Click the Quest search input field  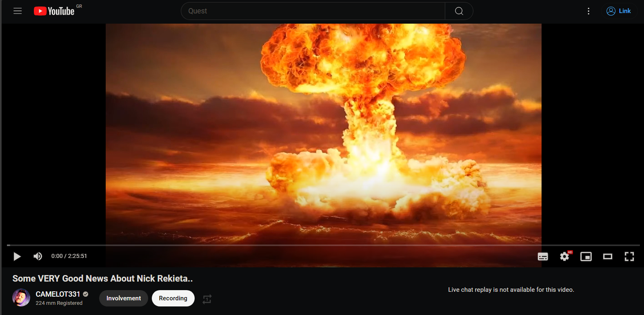(x=313, y=11)
